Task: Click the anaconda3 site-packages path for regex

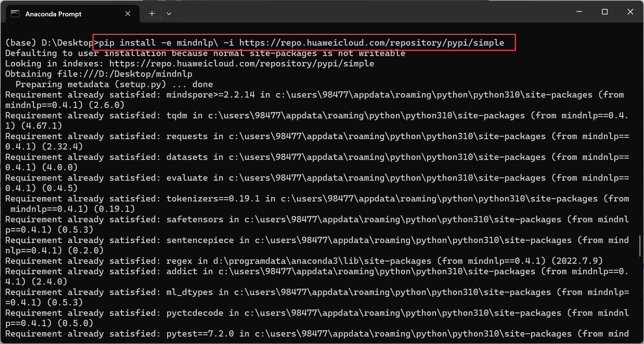Action: pos(322,261)
